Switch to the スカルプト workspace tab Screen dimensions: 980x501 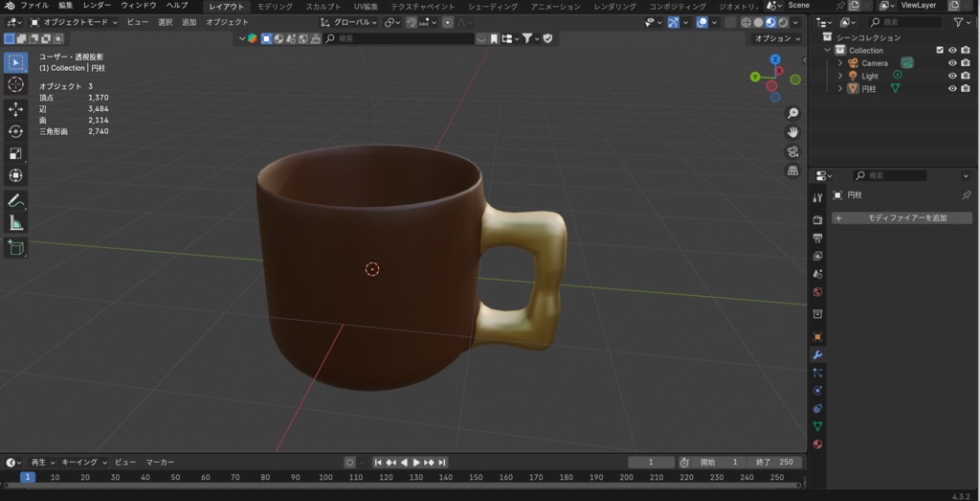[x=323, y=7]
